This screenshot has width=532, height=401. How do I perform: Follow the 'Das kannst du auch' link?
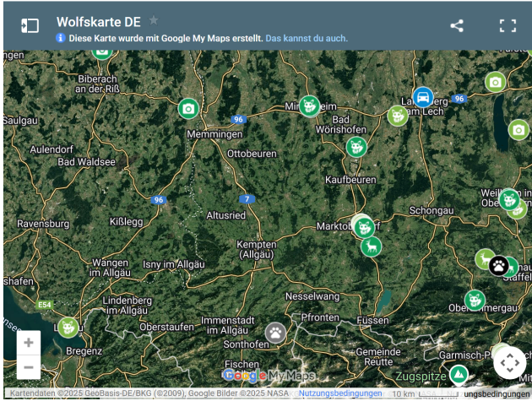coord(306,38)
